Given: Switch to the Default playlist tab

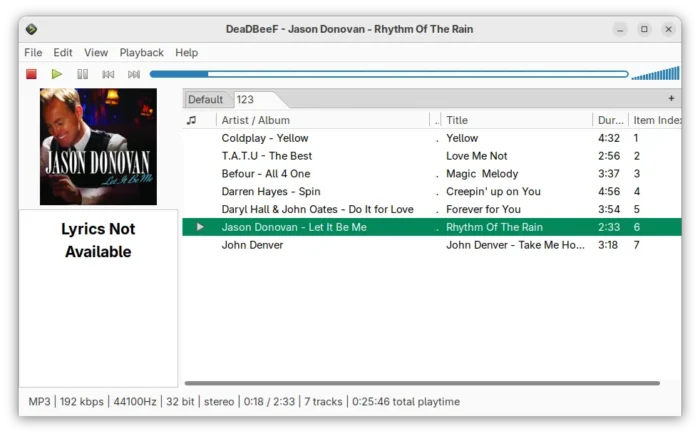Looking at the screenshot, I should (206, 99).
